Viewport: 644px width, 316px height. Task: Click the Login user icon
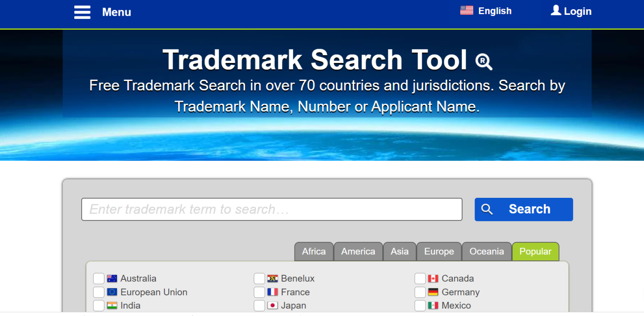(x=555, y=11)
